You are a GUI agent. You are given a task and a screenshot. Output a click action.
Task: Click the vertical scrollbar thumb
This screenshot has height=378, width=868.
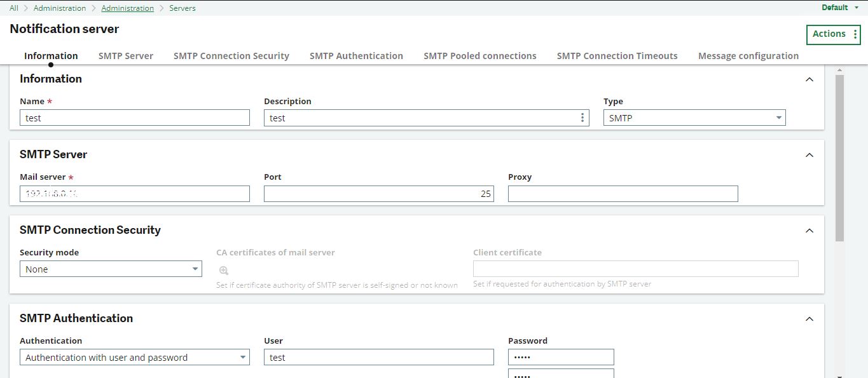[x=839, y=158]
